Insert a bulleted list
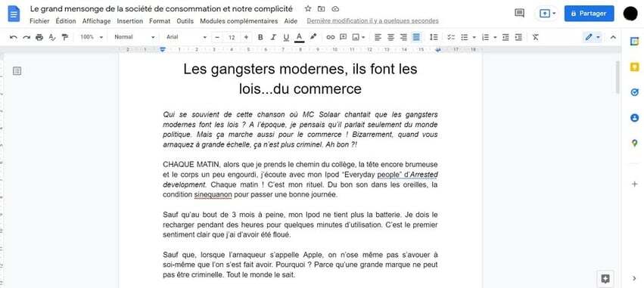The image size is (644, 288). 465,37
